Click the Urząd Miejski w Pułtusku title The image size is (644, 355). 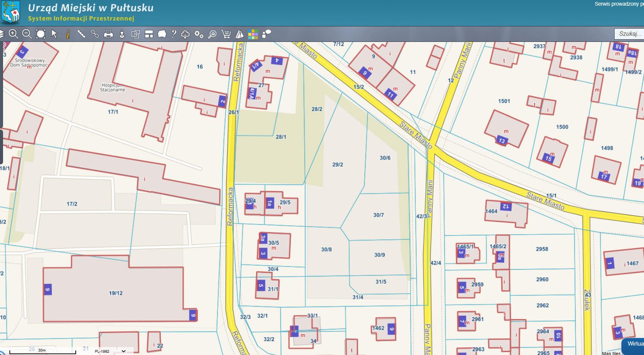tap(90, 8)
